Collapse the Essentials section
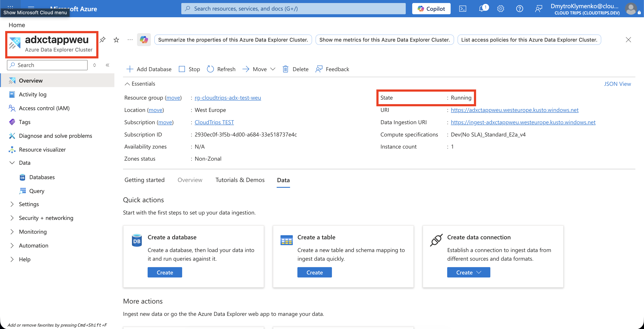 tap(140, 84)
